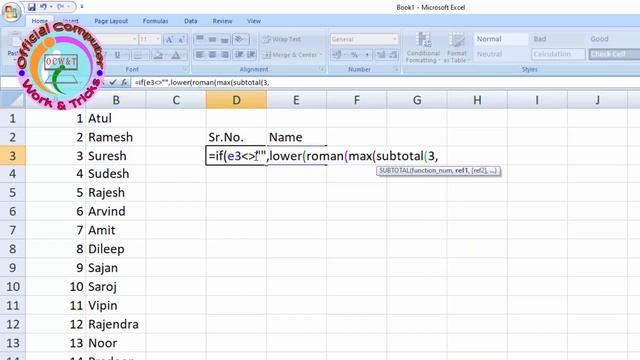Expand the Undo history arrow
Image resolution: width=640 pixels, height=360 pixels.
51,7
